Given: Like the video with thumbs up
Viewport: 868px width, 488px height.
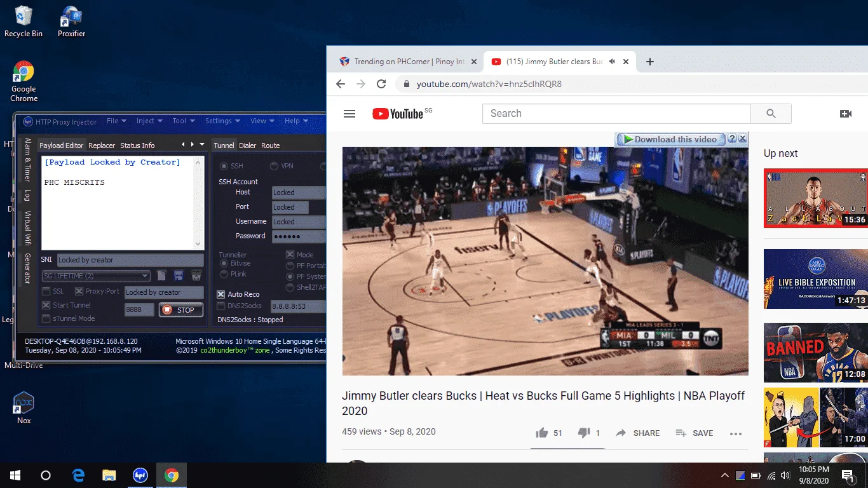Looking at the screenshot, I should [541, 433].
